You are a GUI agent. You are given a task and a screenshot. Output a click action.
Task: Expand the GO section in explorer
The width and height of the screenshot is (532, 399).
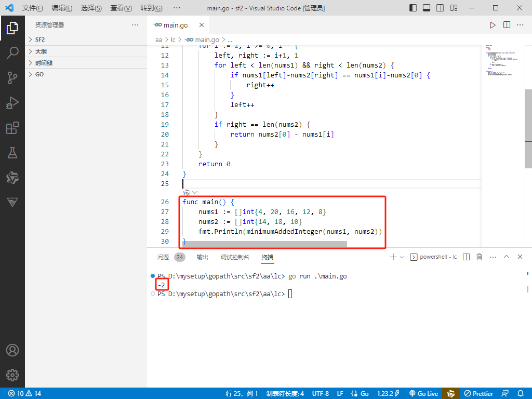click(86, 75)
